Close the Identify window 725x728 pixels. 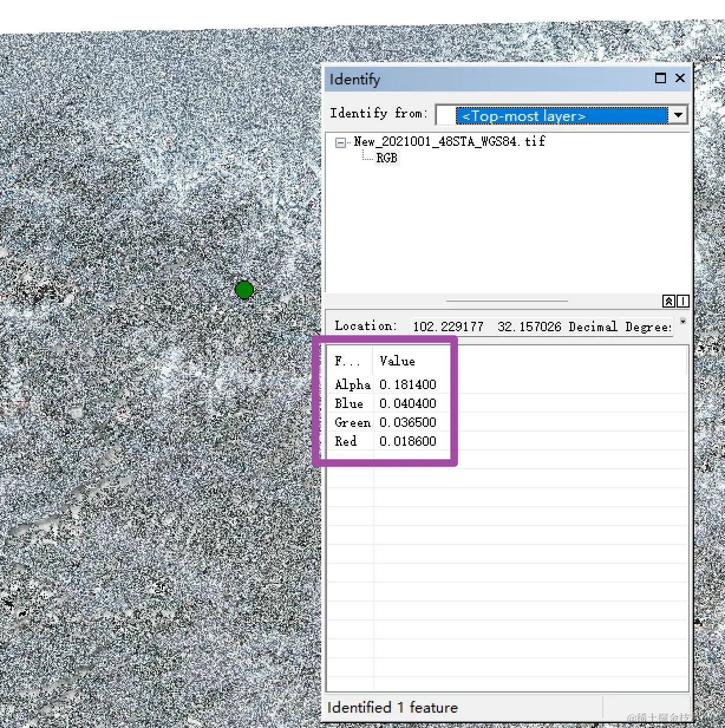coord(680,78)
